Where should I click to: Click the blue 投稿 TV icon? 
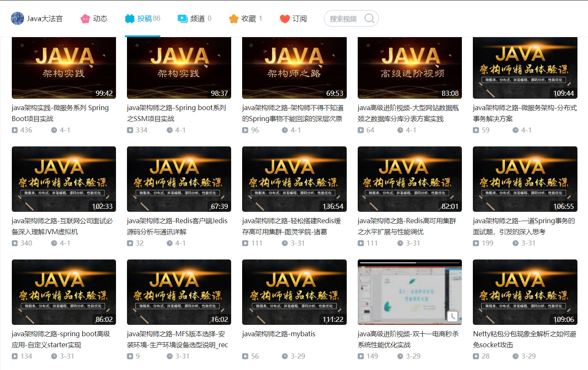pyautogui.click(x=130, y=19)
